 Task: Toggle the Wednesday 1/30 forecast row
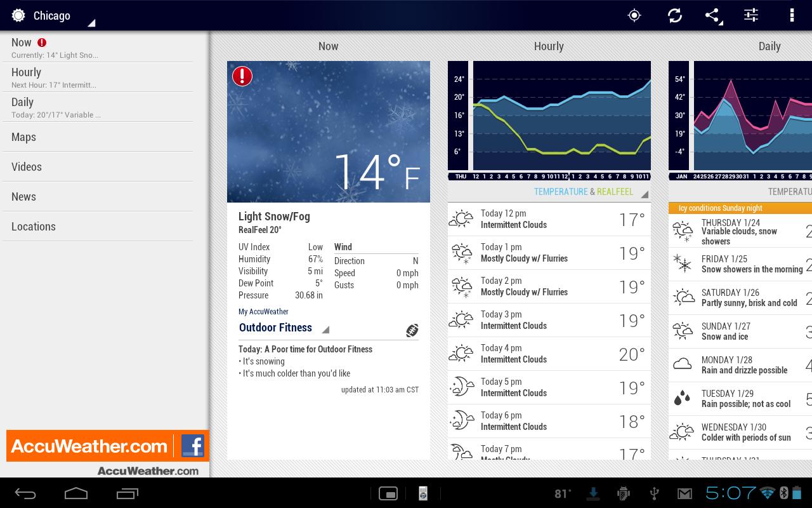tap(739, 432)
